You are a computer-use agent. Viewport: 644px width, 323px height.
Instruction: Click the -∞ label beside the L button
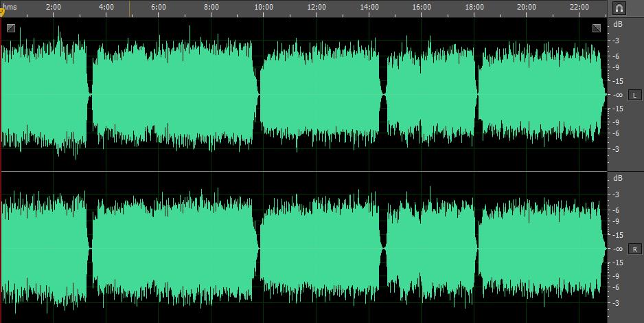617,95
